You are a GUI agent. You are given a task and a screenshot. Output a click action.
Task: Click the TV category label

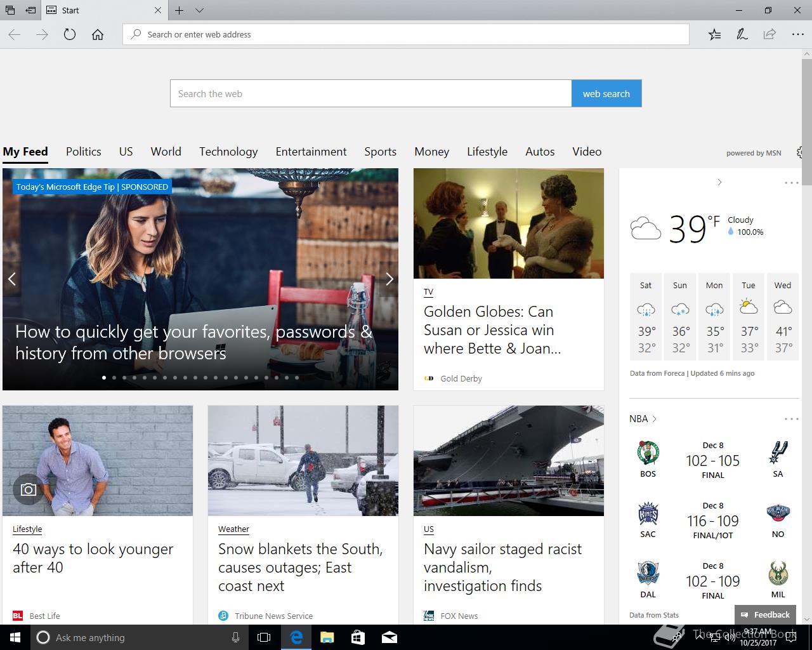[428, 292]
